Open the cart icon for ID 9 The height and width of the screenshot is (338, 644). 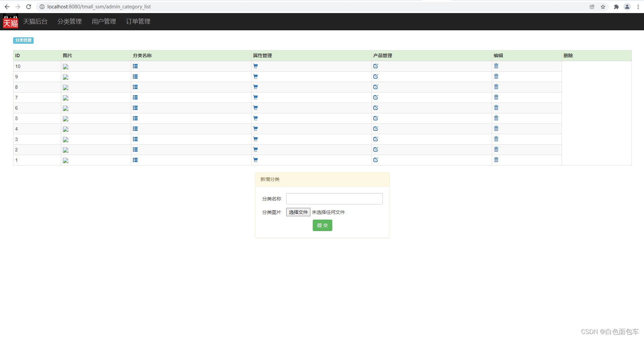point(256,77)
